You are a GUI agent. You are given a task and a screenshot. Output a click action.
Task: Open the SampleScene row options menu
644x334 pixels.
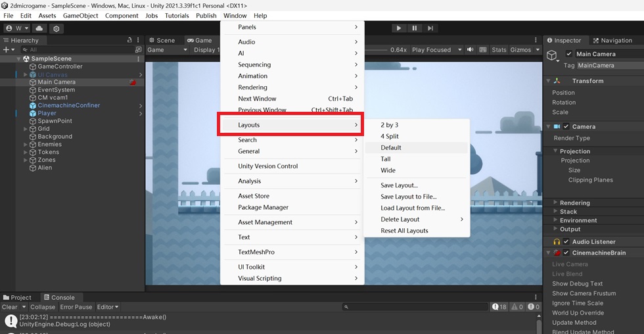(x=139, y=59)
